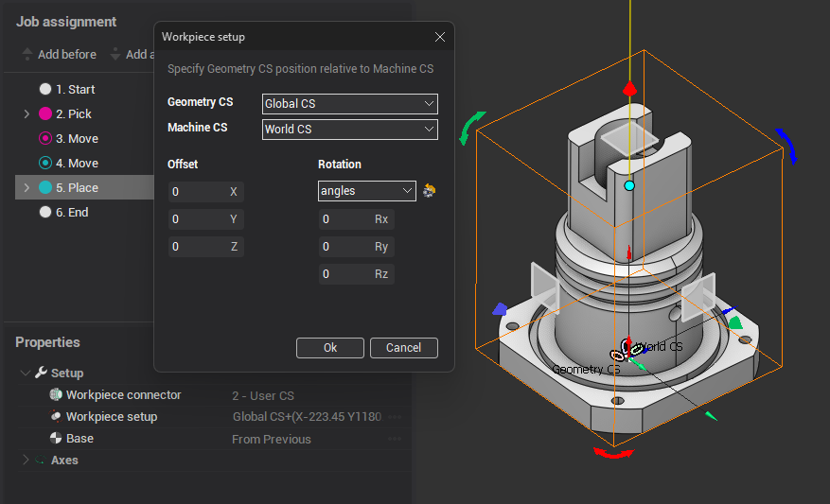Click the Workpiece setup property icon
Viewport: 830px width, 504px height.
click(x=56, y=417)
